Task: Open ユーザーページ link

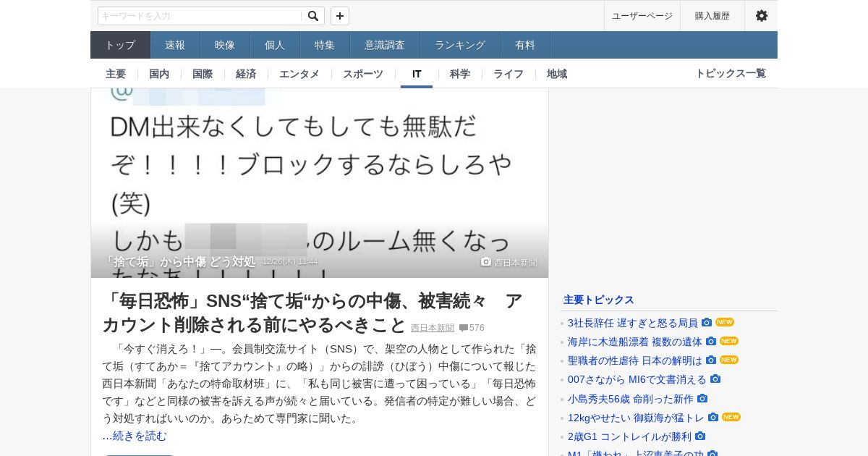Action: 642,16
